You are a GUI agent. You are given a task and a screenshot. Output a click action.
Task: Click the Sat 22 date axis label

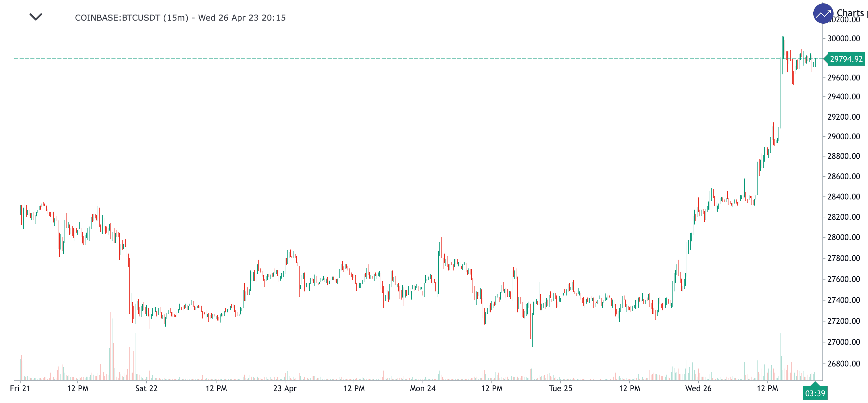pos(146,388)
